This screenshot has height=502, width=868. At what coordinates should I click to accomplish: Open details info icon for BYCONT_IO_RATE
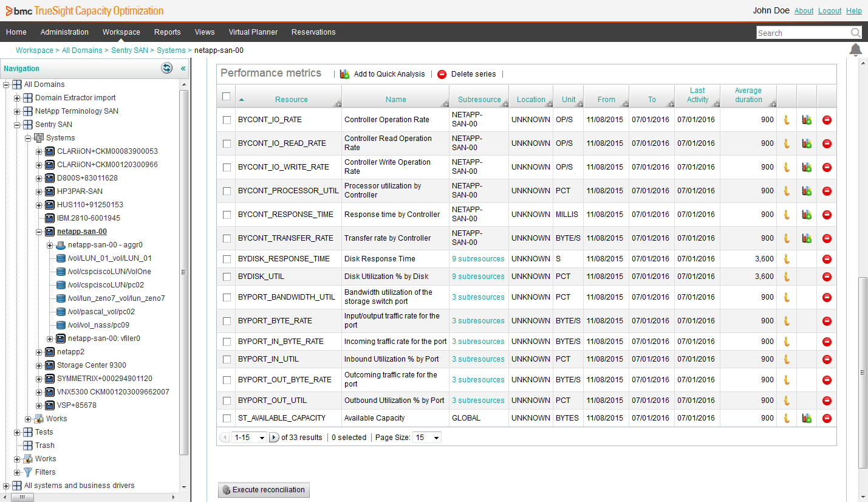pos(786,120)
